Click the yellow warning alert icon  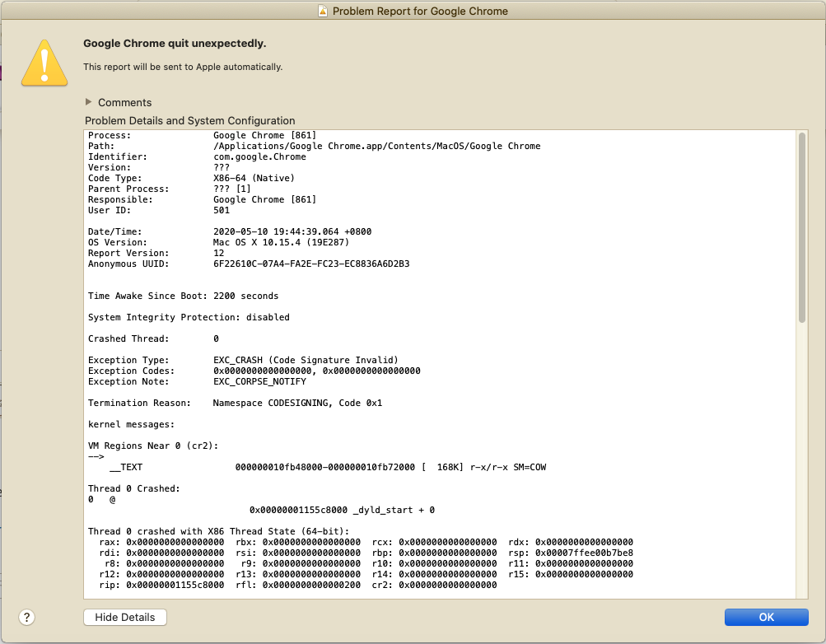[44, 63]
